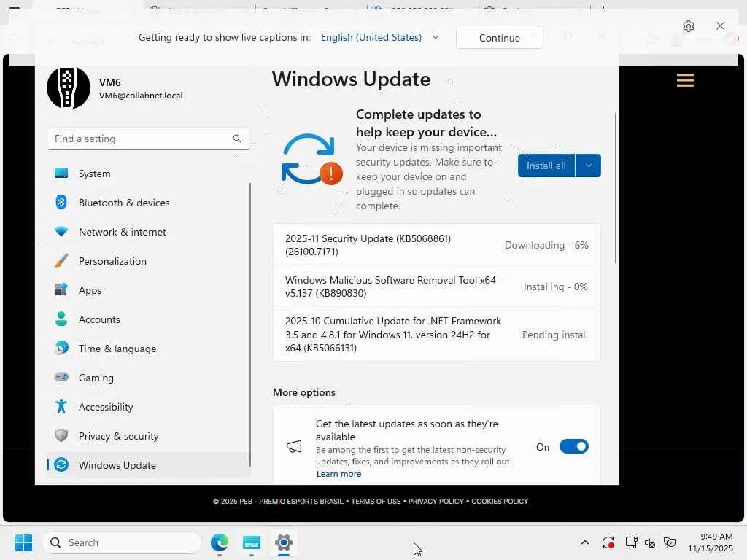Click 2025-11 Security Update (KB5068861) row
The width and height of the screenshot is (747, 560).
[436, 245]
